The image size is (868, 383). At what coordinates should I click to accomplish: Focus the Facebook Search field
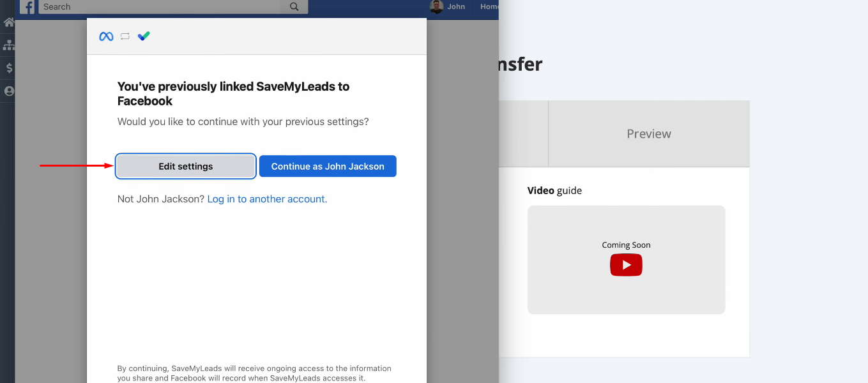tap(160, 7)
